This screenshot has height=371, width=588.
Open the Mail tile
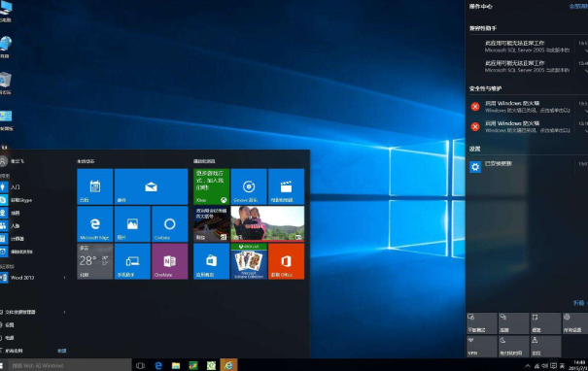[151, 186]
